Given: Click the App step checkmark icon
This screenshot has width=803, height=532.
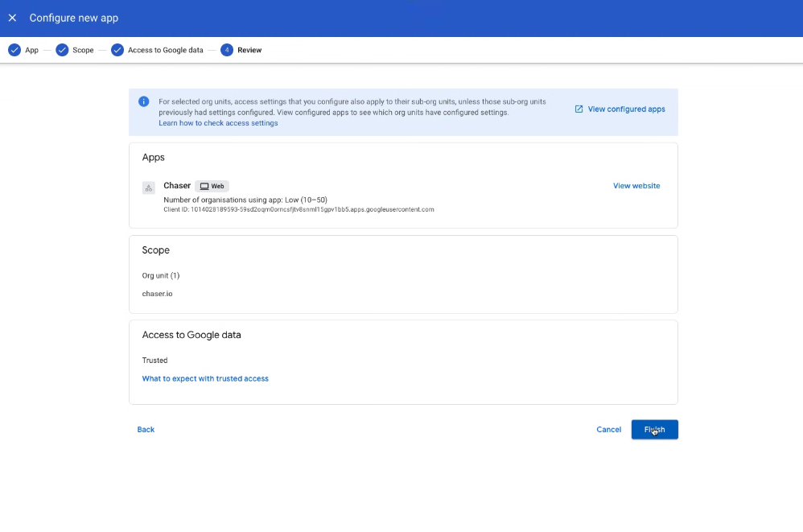Looking at the screenshot, I should point(14,49).
